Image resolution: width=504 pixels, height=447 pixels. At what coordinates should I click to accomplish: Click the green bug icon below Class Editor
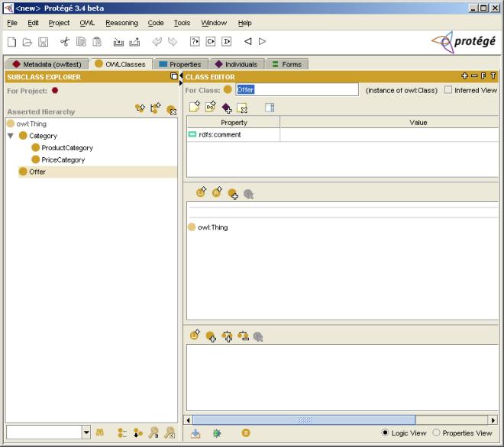217,433
